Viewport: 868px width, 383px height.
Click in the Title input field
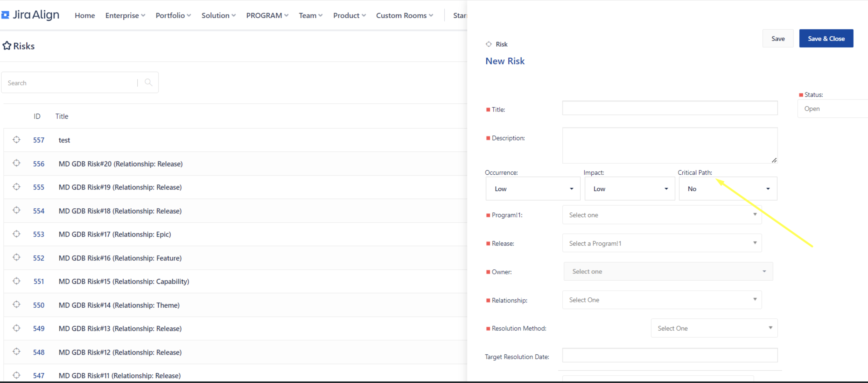pos(669,108)
